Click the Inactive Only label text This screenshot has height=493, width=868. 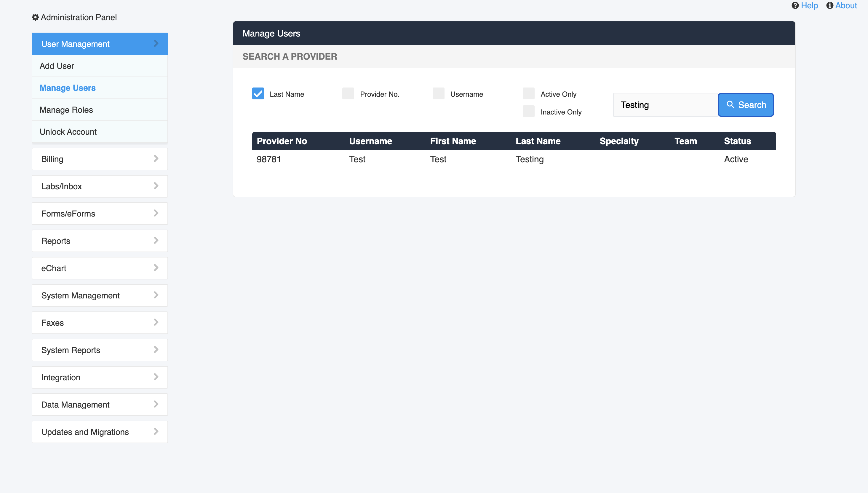pos(561,112)
